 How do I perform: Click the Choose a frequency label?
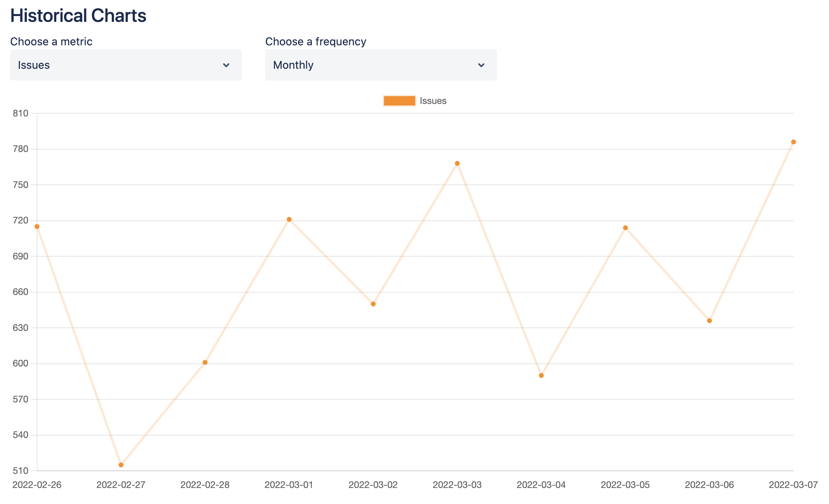pos(316,41)
